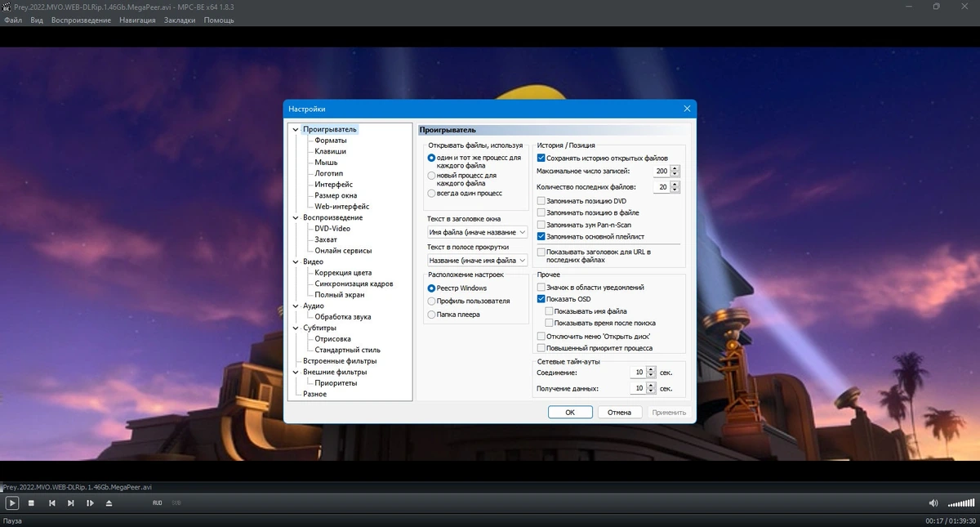Image resolution: width=980 pixels, height=527 pixels.
Task: Select Клавиши in the settings tree
Action: coord(331,151)
